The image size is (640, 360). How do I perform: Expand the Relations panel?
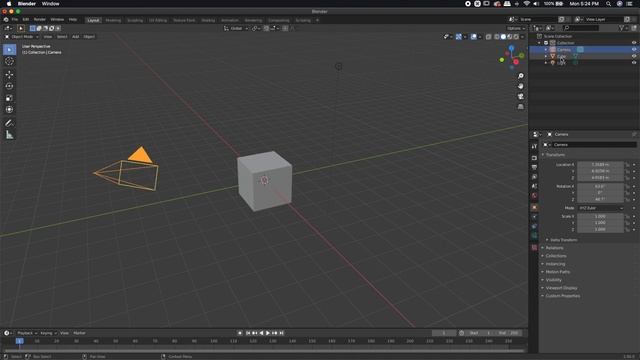[x=554, y=248]
